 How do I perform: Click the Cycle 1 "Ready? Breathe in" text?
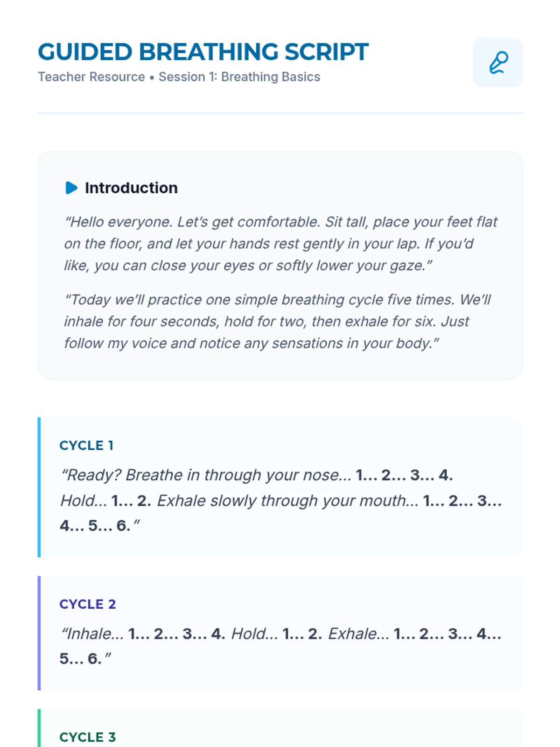click(x=205, y=475)
